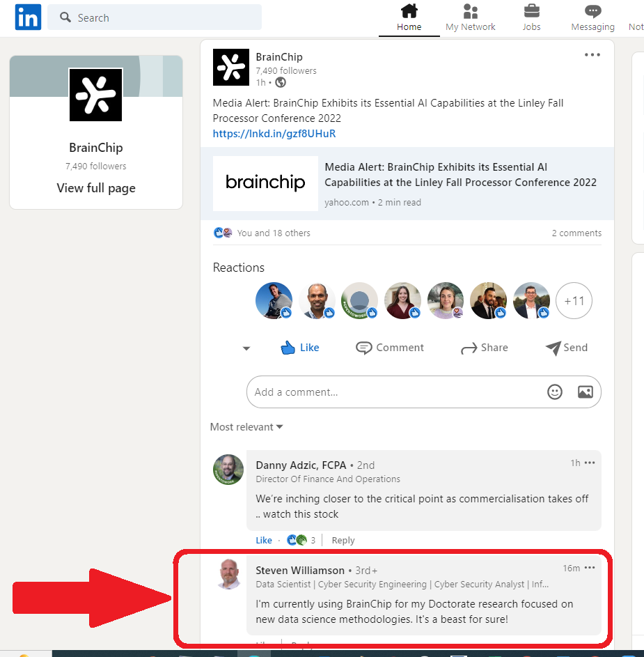View the 3 reactions on Danny's comment
The height and width of the screenshot is (657, 644).
coord(301,540)
